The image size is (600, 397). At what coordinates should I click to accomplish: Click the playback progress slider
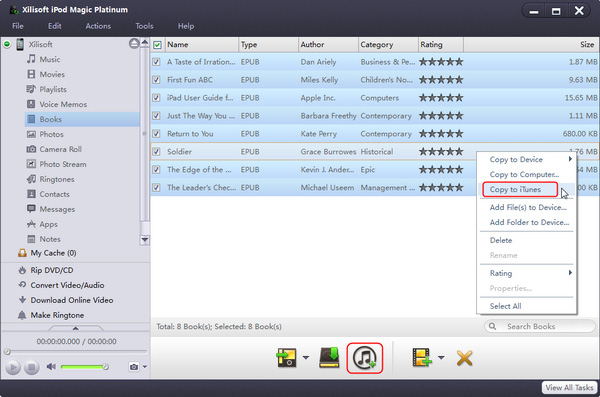[x=75, y=351]
